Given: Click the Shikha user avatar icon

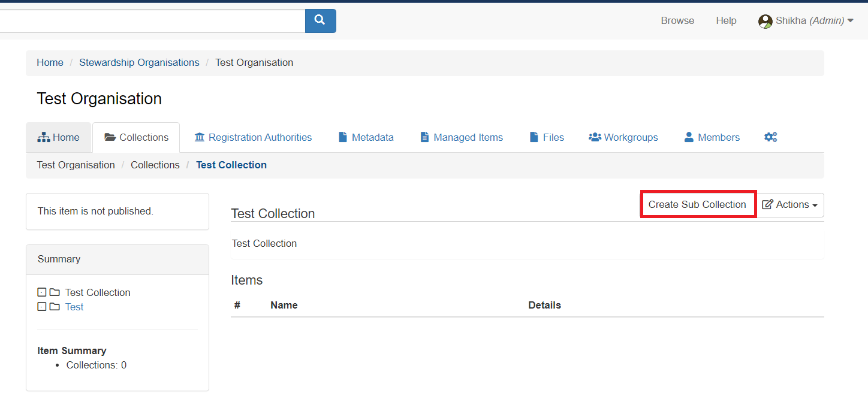Looking at the screenshot, I should point(765,22).
